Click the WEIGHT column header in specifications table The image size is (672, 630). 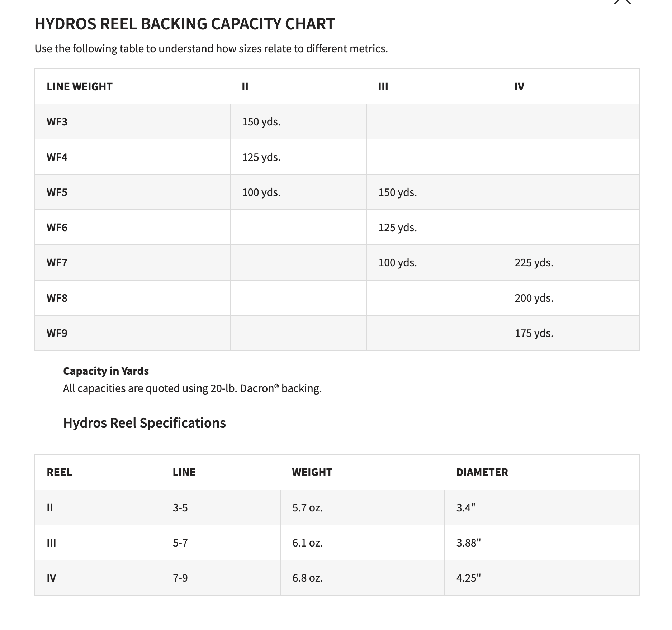pyautogui.click(x=312, y=472)
